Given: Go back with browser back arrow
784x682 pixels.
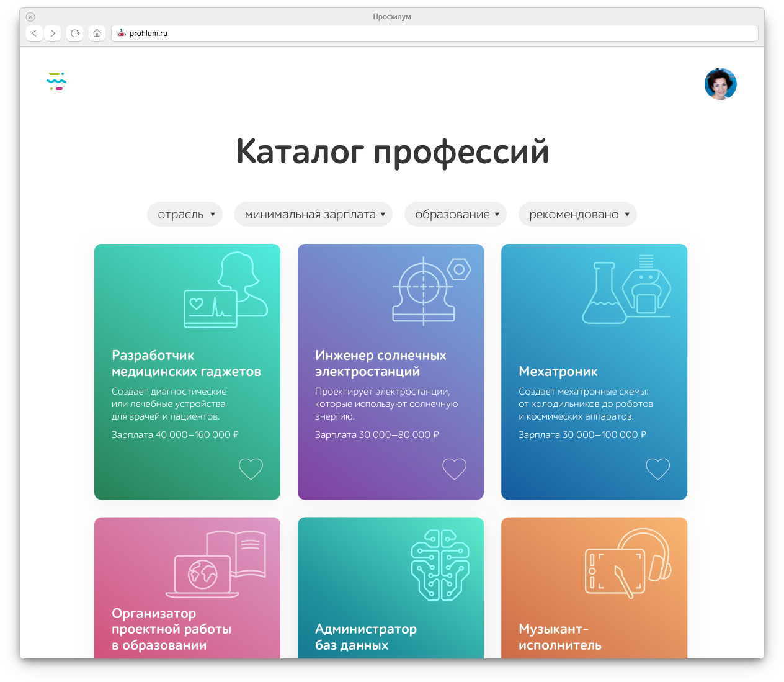Looking at the screenshot, I should (x=35, y=34).
